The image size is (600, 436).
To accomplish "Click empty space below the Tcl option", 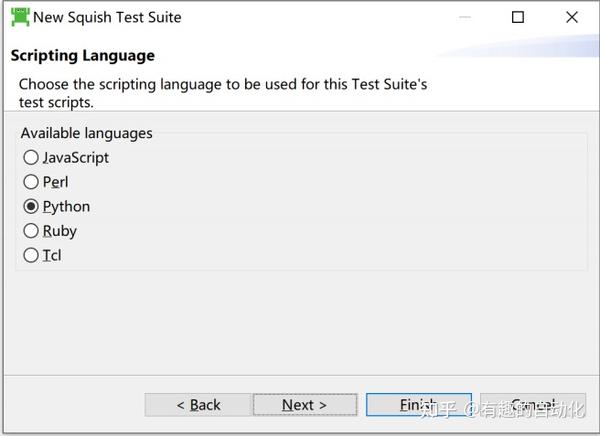I will [300, 320].
